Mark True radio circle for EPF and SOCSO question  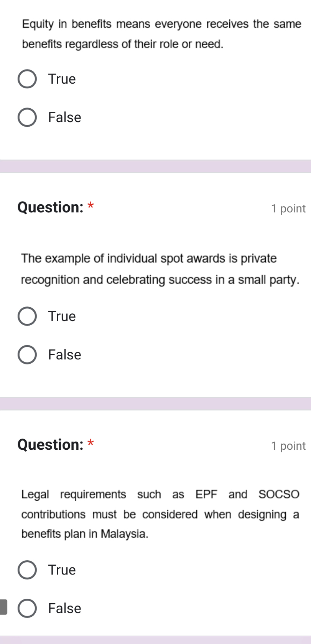coord(27,570)
